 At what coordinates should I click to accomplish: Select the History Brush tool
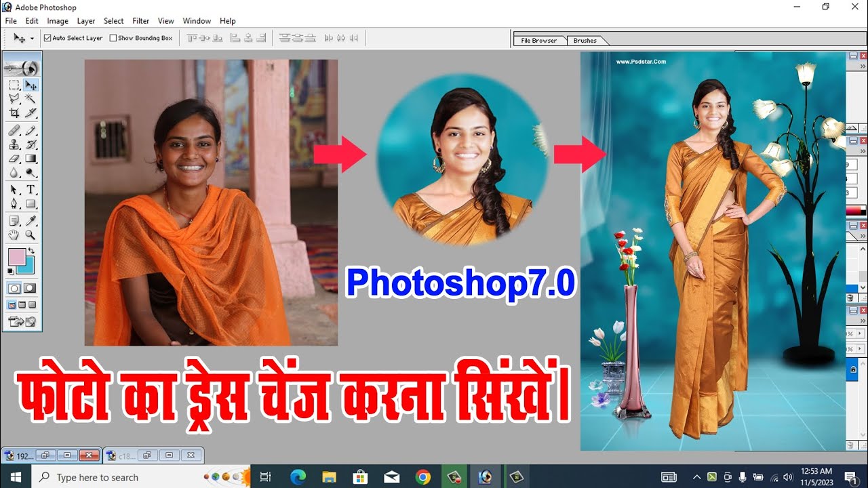(31, 144)
